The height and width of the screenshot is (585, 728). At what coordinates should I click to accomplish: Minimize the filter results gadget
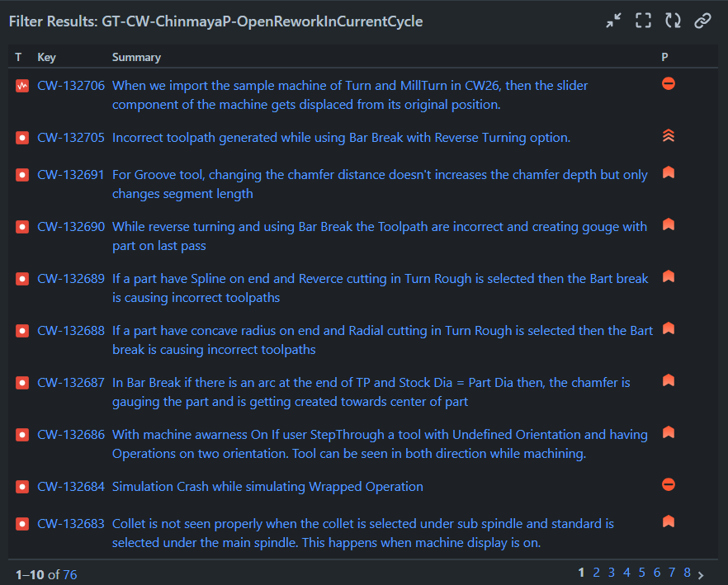pos(614,20)
